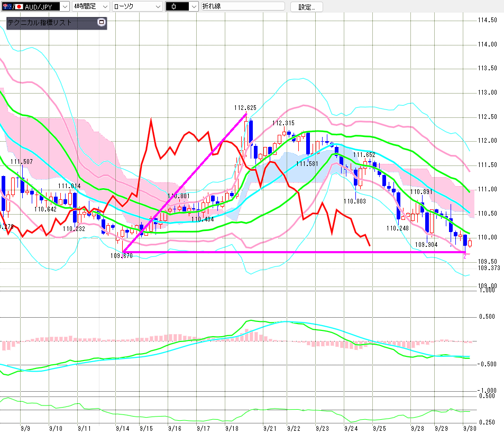Click the 9/14 date axis label
Image resolution: width=504 pixels, height=434 pixels.
point(123,428)
